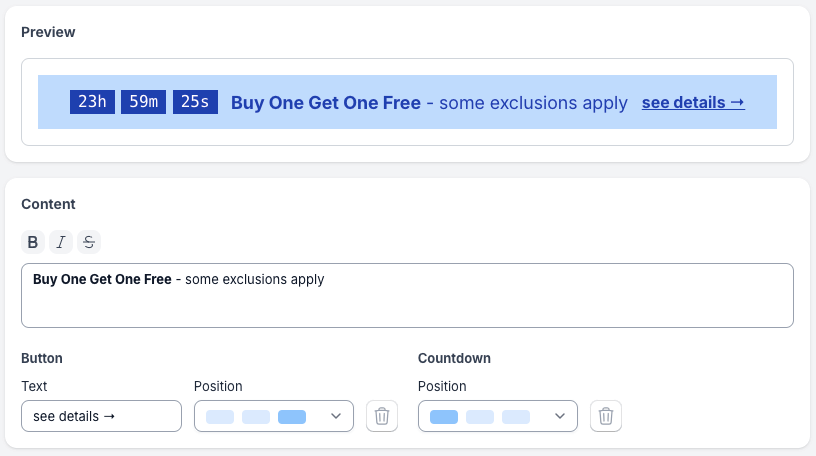Viewport: 816px width, 456px height.
Task: Click the 23h hours block in preview
Action: point(92,102)
